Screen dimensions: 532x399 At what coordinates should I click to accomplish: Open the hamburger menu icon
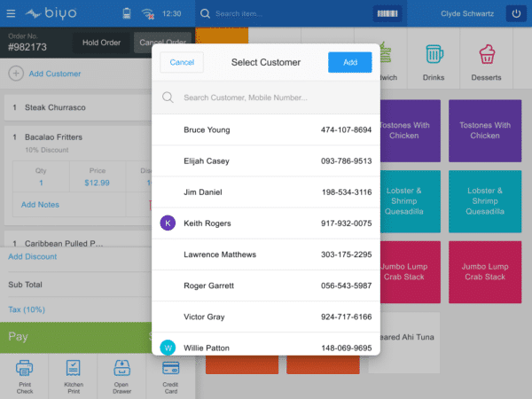coord(11,13)
